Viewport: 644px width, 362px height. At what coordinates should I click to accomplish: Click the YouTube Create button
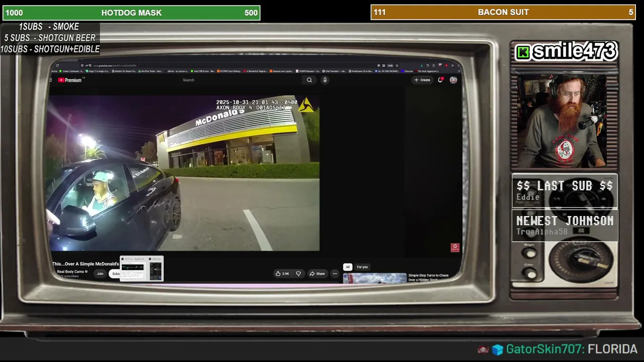pos(422,80)
